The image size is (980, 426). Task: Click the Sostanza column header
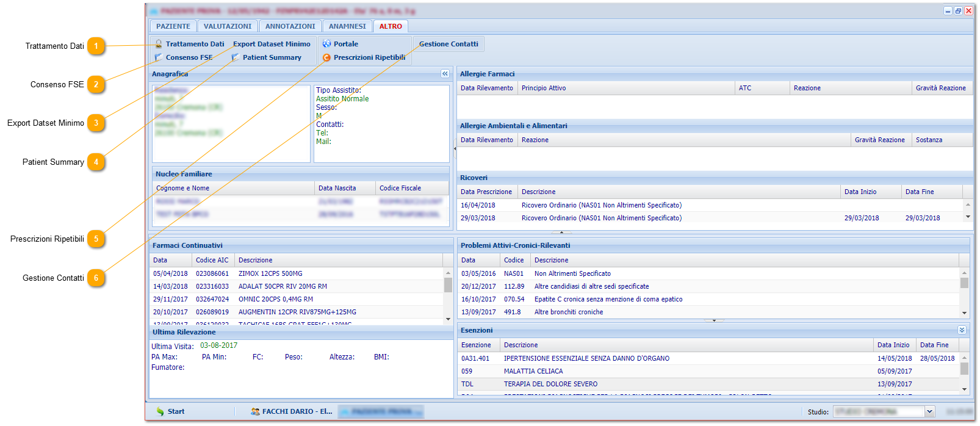tap(942, 140)
